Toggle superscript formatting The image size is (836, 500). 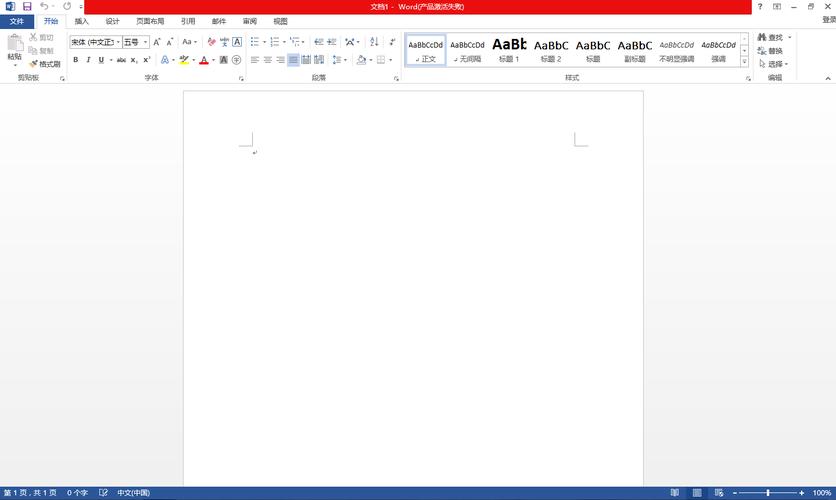pyautogui.click(x=147, y=60)
